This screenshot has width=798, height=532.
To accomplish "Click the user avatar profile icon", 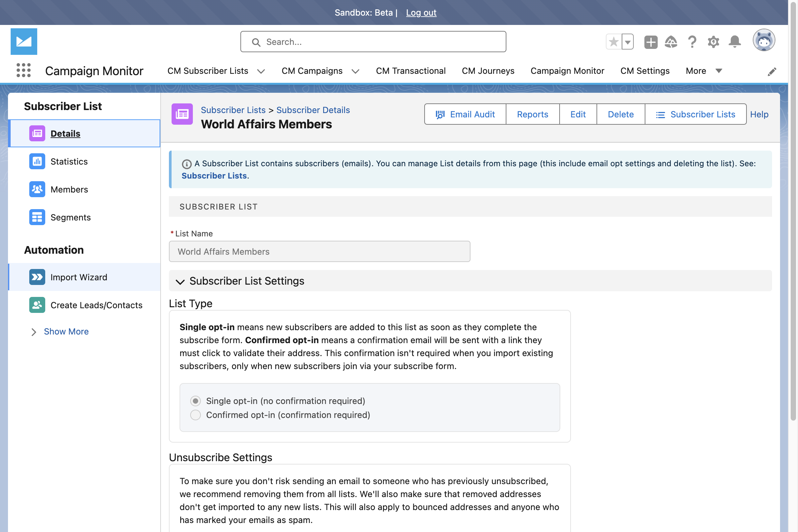I will pos(764,40).
